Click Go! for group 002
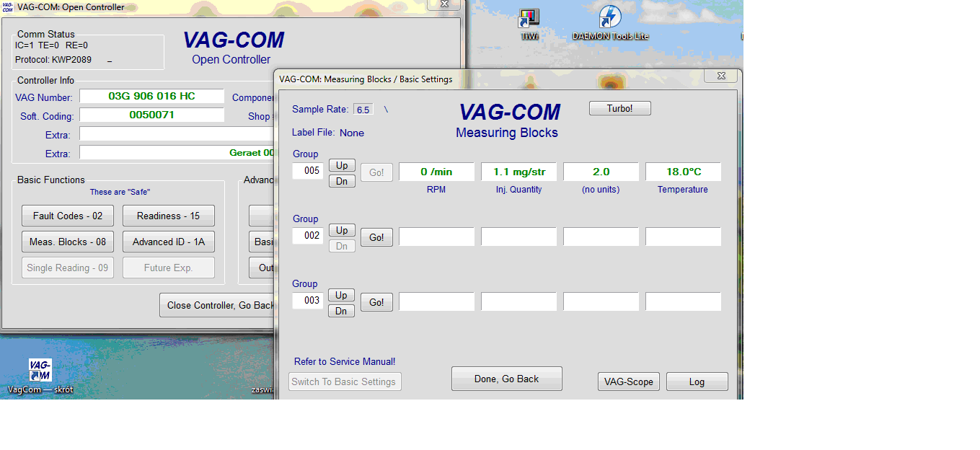 pyautogui.click(x=376, y=237)
